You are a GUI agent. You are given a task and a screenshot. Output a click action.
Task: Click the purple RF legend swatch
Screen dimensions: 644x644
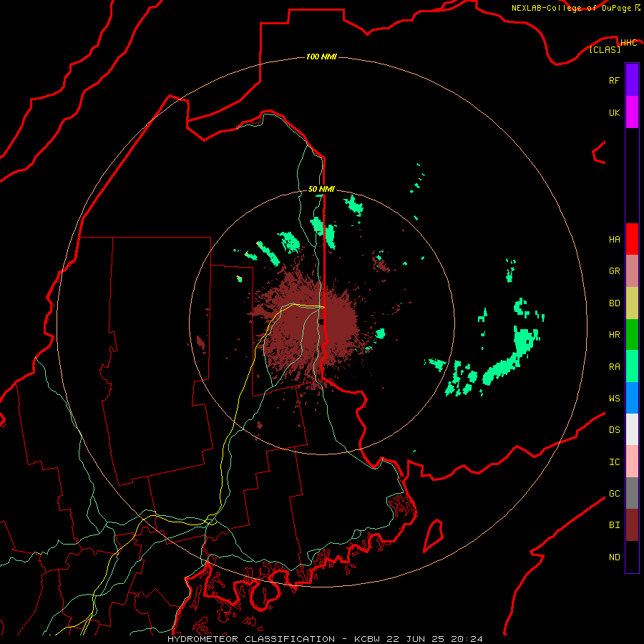(632, 80)
